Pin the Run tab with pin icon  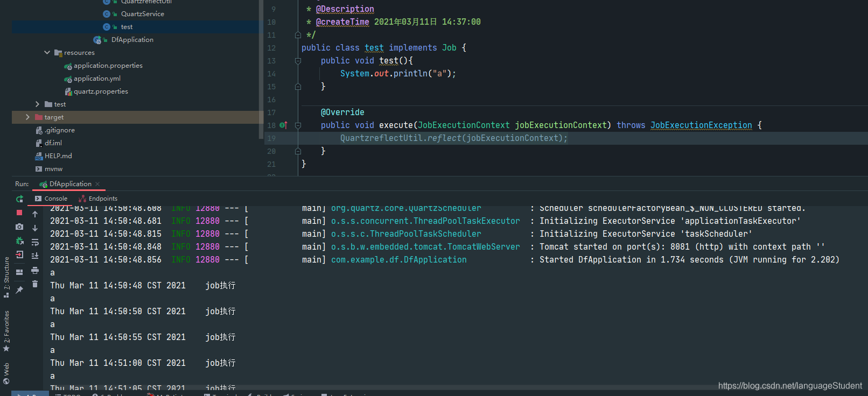[19, 289]
